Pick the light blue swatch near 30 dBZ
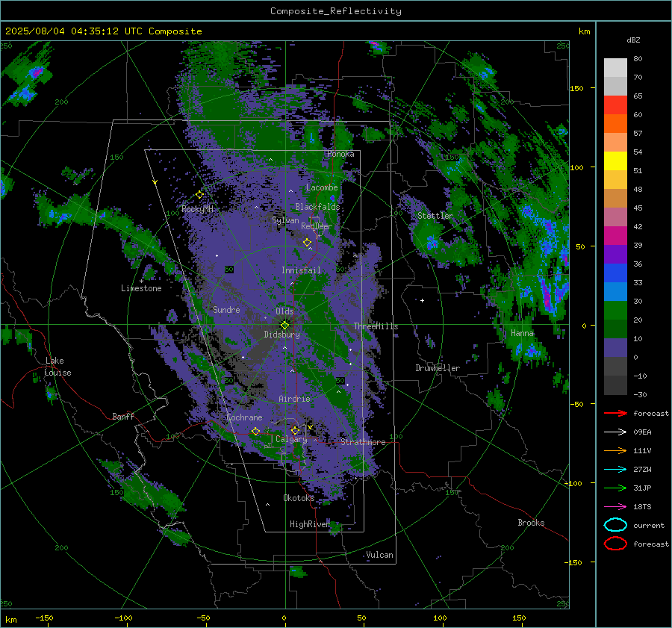The image size is (672, 628). [x=615, y=292]
